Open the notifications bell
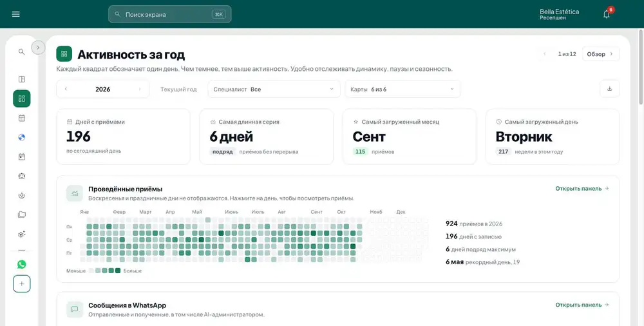Image resolution: width=644 pixels, height=326 pixels. tap(607, 14)
